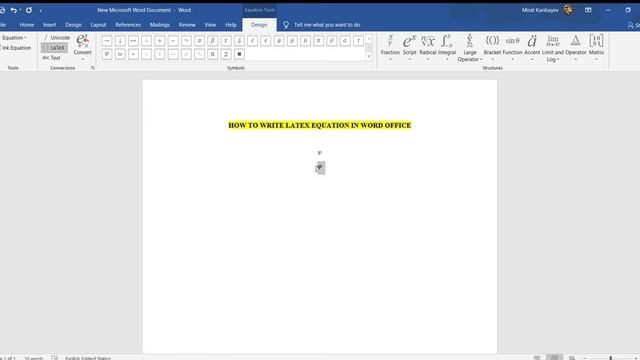Insert the down arrow symbol
This screenshot has width=640, height=360.
tap(120, 41)
